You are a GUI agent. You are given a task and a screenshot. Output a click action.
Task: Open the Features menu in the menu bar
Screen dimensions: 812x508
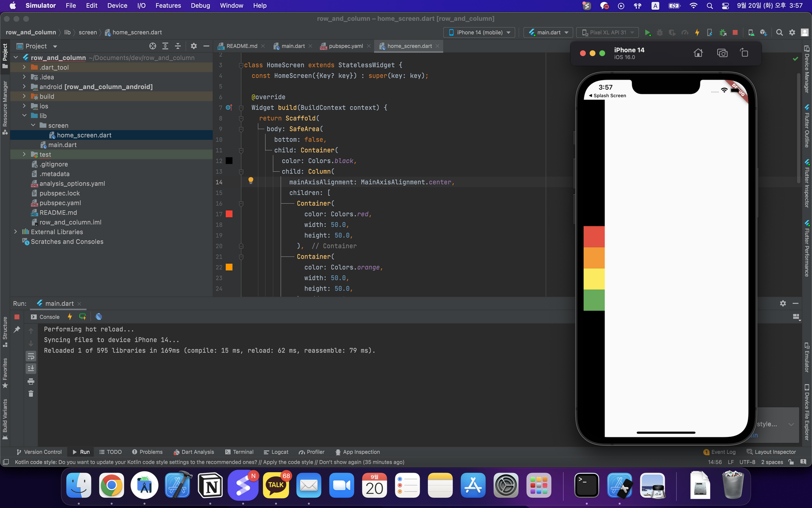pos(168,6)
